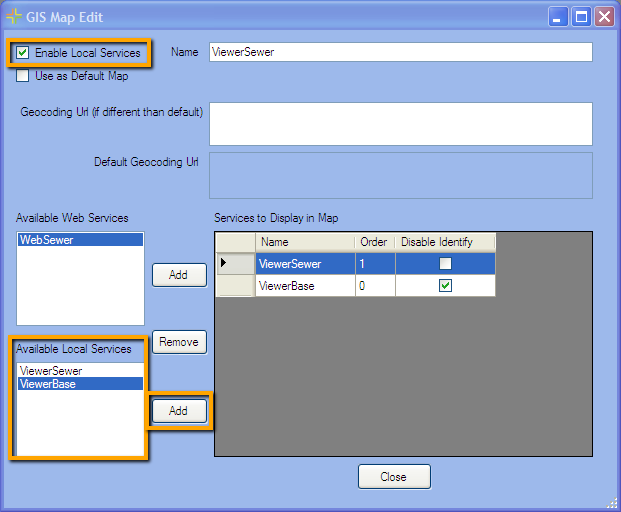Maximize the GIS Map Edit window
The image size is (621, 512).
(x=581, y=17)
